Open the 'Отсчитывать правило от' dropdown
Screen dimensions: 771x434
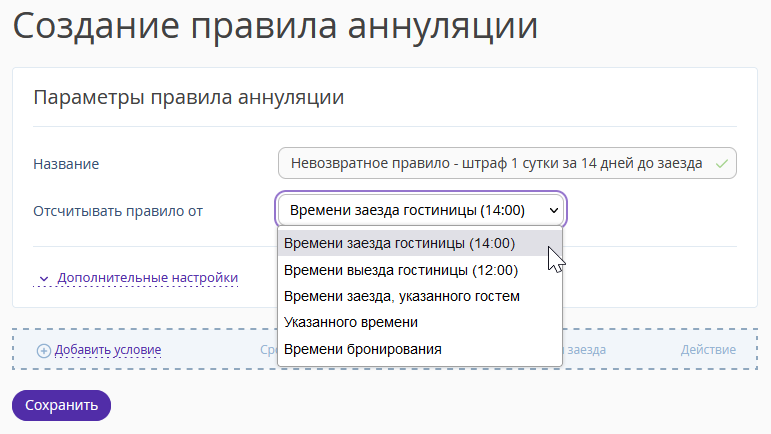(421, 210)
